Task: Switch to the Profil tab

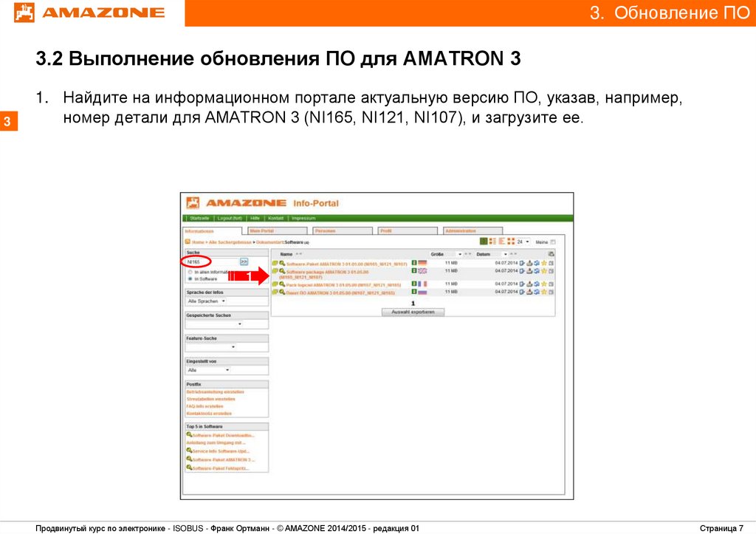Action: pyautogui.click(x=408, y=231)
